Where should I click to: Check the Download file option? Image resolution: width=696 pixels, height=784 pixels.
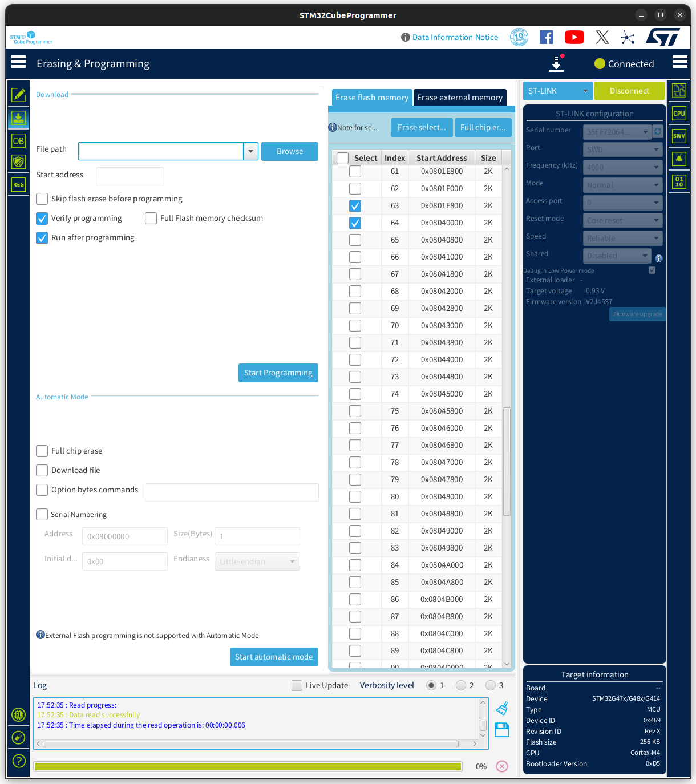tap(42, 470)
